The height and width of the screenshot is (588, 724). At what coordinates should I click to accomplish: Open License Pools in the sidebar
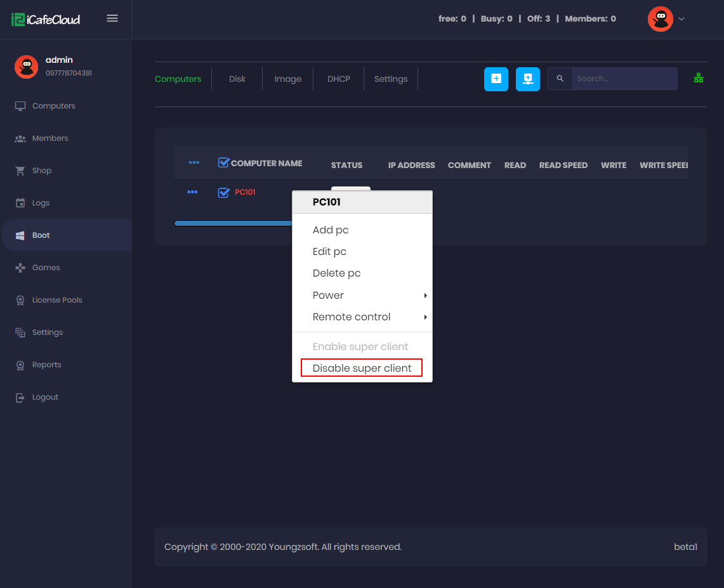[x=57, y=300]
